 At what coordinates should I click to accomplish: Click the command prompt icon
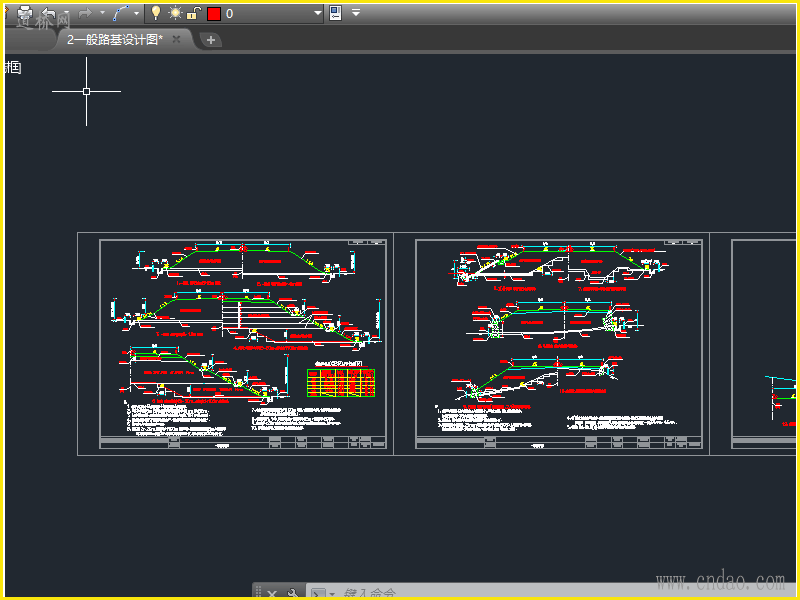[318, 594]
